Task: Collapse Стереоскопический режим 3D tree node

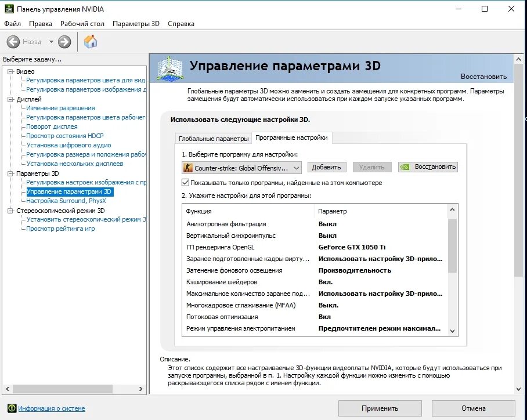Action: 10,211
